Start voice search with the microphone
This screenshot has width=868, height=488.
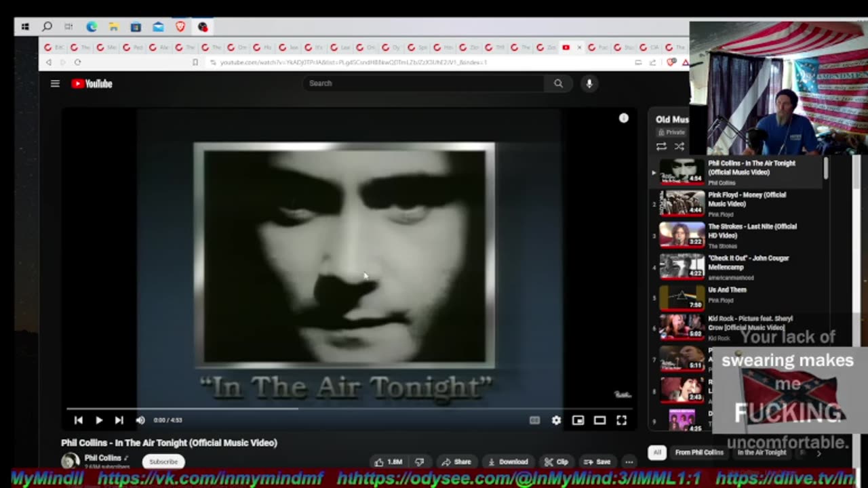(589, 83)
